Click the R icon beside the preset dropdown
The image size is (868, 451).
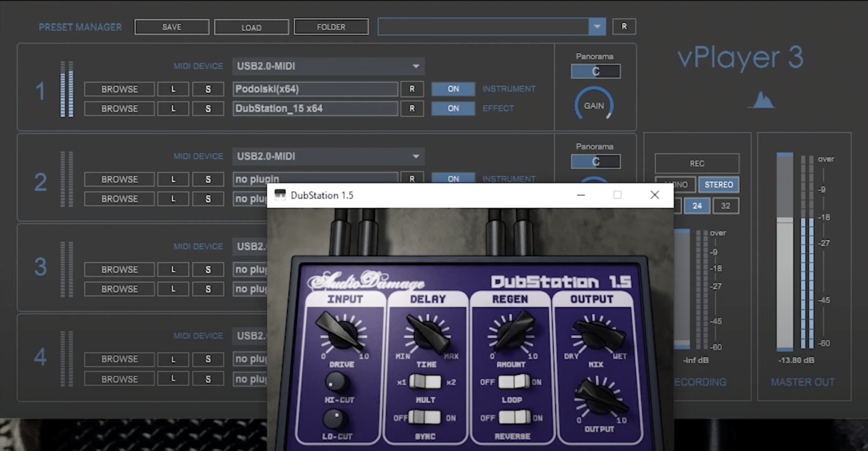point(624,27)
